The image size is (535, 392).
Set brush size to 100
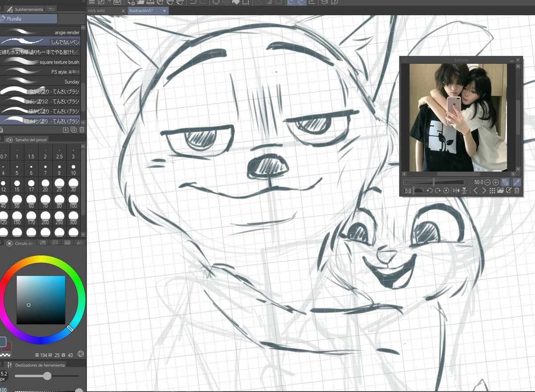[73, 202]
